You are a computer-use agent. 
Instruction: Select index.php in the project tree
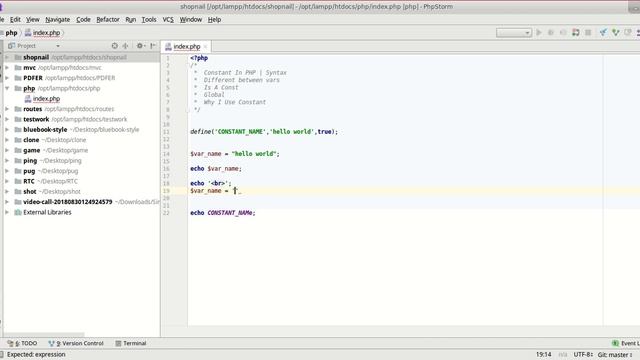tap(47, 99)
